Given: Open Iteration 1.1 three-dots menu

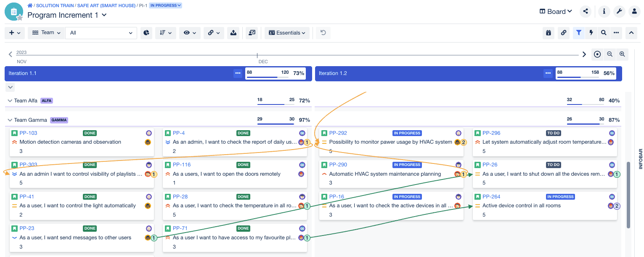Looking at the screenshot, I should click(x=238, y=73).
